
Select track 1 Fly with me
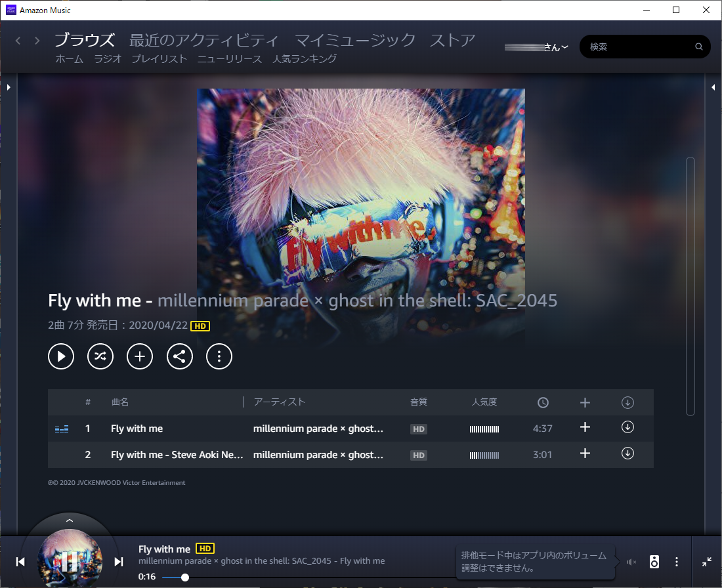[x=137, y=429]
